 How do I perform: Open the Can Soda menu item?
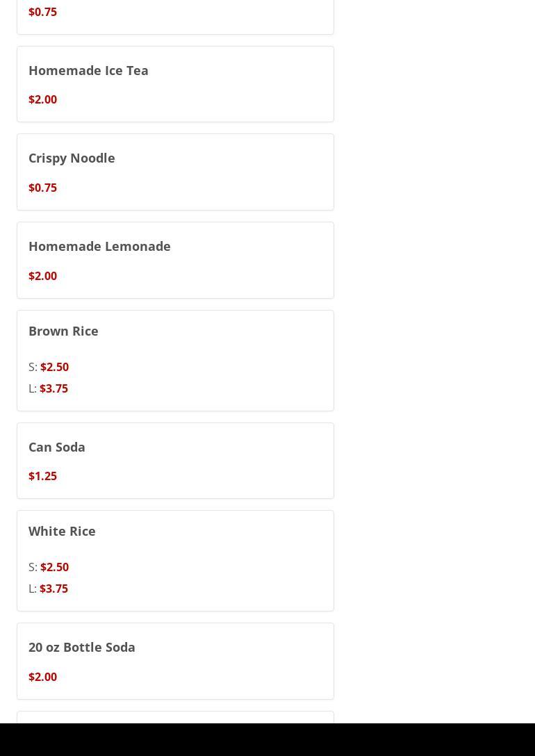pyautogui.click(x=57, y=447)
